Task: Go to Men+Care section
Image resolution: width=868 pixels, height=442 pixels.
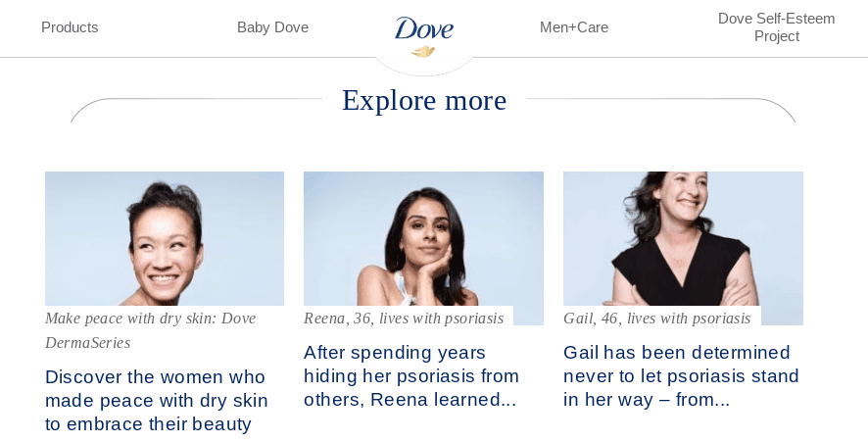Action: pos(573,27)
